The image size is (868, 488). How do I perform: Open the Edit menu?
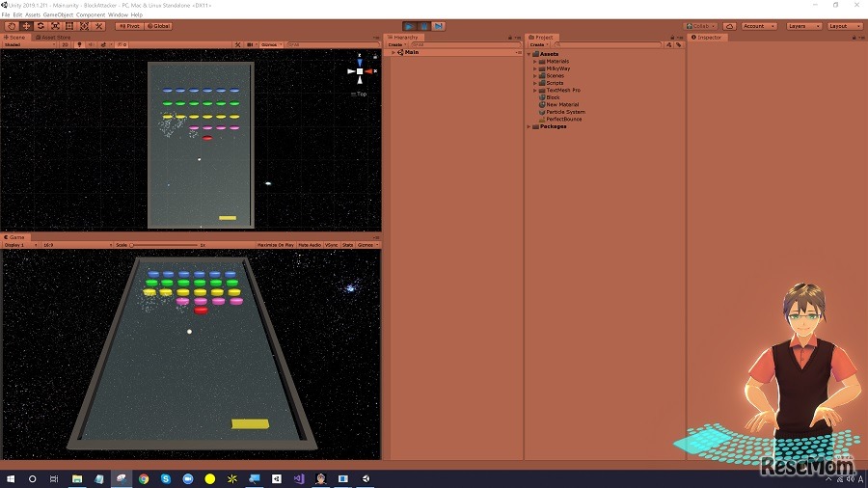[17, 14]
